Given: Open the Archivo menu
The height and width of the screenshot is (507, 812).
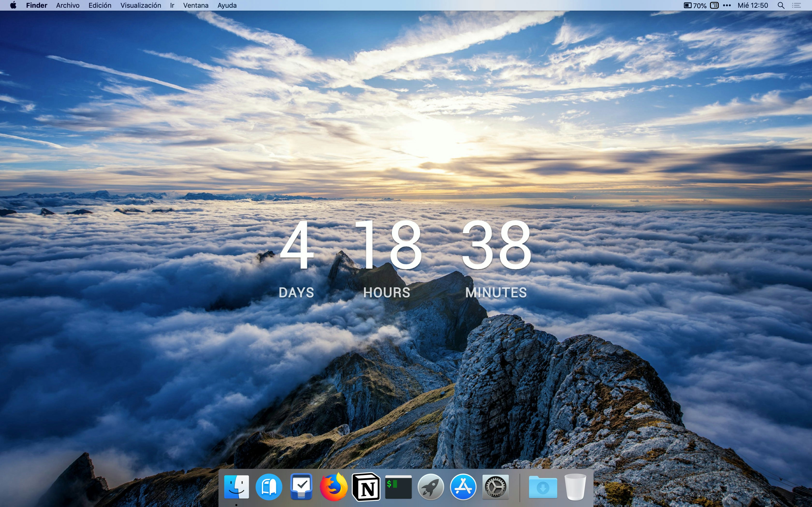Looking at the screenshot, I should pos(68,5).
